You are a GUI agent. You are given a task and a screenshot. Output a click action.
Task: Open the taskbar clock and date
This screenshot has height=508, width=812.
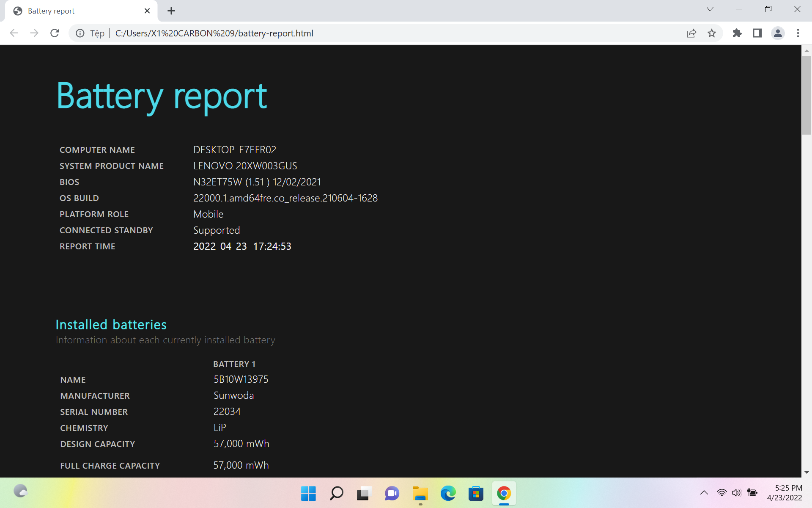tap(785, 493)
